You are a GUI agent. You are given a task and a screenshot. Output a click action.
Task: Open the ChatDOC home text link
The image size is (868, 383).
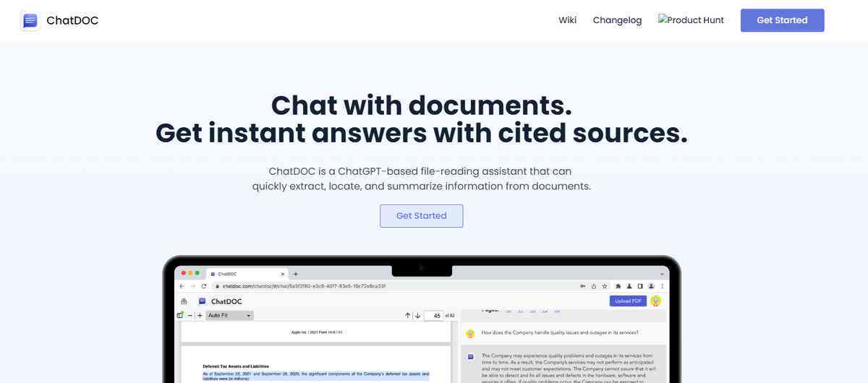72,20
